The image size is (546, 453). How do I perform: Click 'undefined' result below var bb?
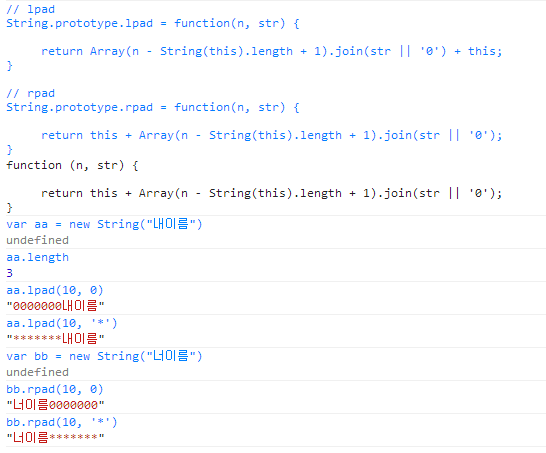click(x=38, y=372)
